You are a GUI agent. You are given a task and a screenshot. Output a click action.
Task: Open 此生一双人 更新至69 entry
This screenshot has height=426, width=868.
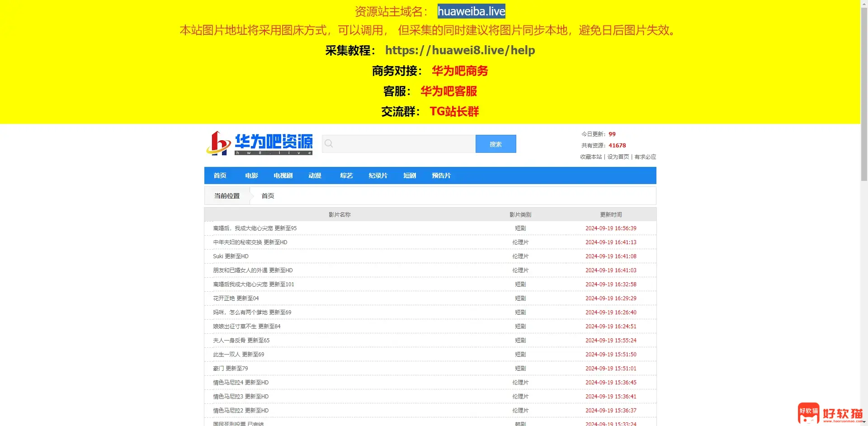pyautogui.click(x=239, y=355)
